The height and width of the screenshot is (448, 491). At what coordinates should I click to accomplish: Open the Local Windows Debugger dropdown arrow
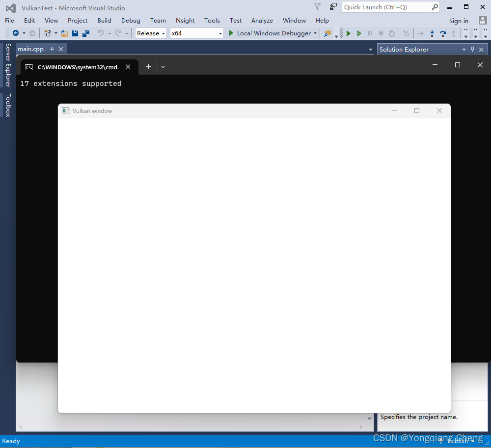315,33
